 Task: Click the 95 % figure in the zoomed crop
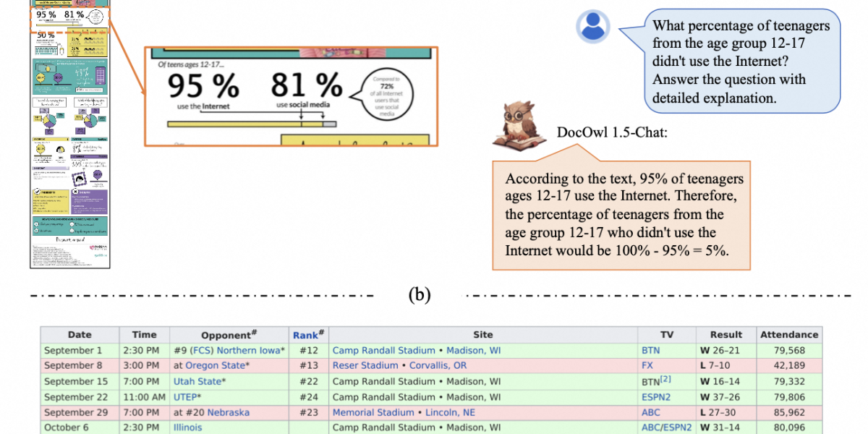pos(203,88)
